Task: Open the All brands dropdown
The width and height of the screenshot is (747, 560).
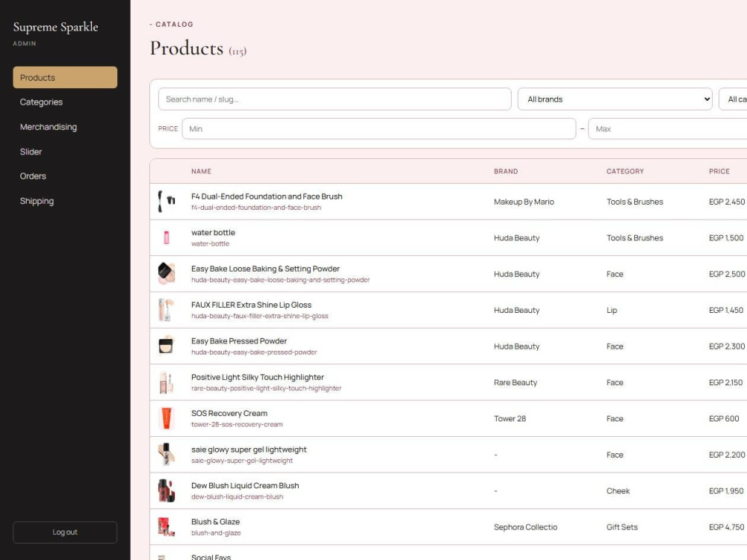Action: click(x=615, y=99)
